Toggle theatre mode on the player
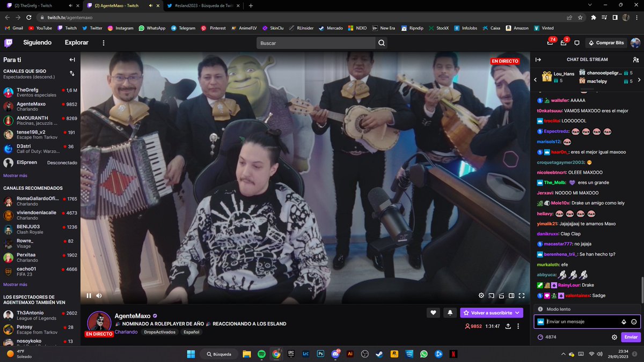This screenshot has height=362, width=644. coord(511,295)
